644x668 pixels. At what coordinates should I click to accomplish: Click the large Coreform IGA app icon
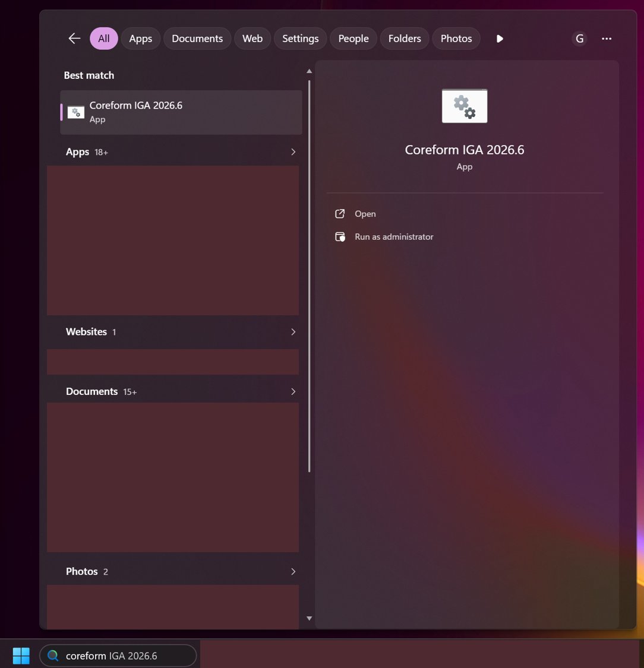click(465, 106)
